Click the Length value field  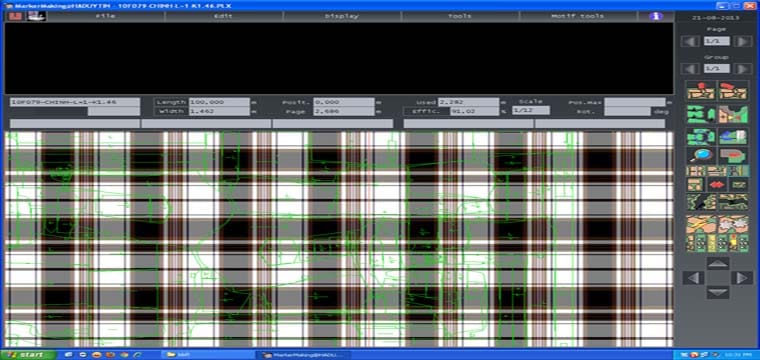click(220, 102)
